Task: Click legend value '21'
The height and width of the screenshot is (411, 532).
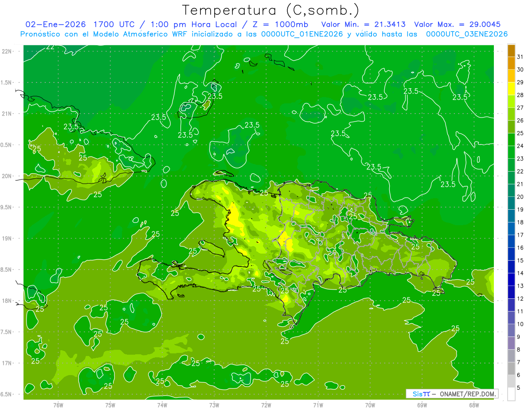Action: (520, 184)
